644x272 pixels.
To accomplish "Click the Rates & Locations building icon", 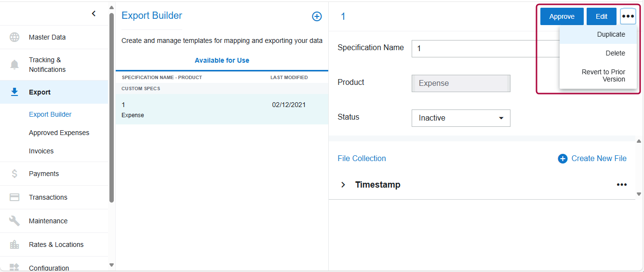I will [x=14, y=245].
